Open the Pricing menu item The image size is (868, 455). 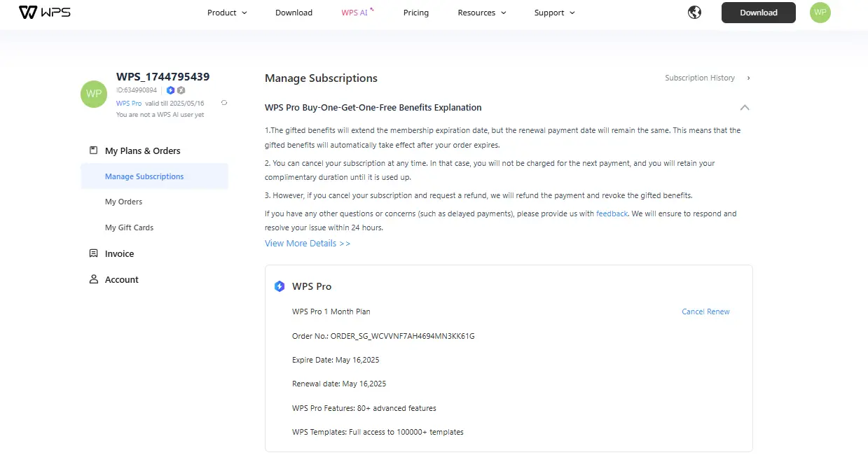(416, 13)
